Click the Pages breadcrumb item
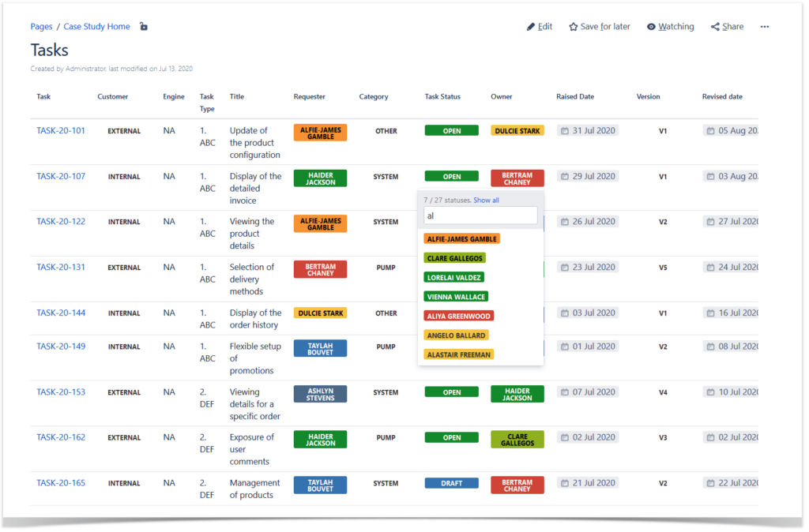Image resolution: width=809 pixels, height=532 pixels. tap(41, 26)
